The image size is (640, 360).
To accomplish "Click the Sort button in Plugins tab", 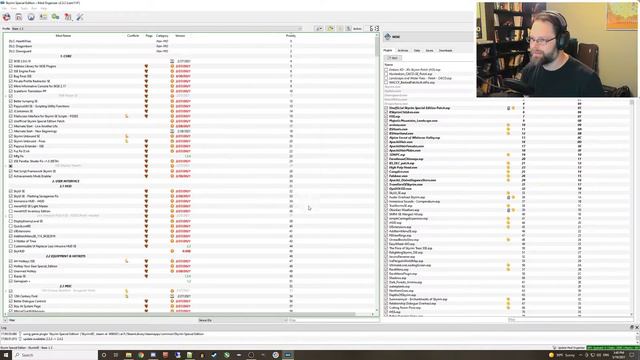I will [x=393, y=58].
